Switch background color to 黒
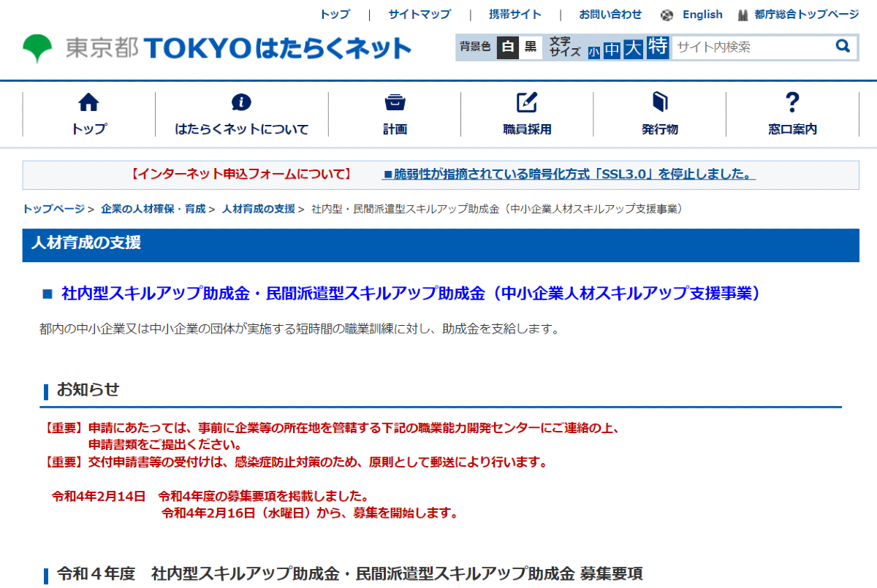The height and width of the screenshot is (588, 877). pyautogui.click(x=529, y=46)
